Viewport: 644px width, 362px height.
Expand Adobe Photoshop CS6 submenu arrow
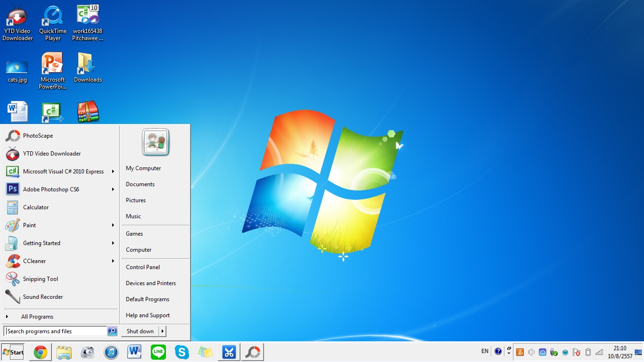(113, 189)
